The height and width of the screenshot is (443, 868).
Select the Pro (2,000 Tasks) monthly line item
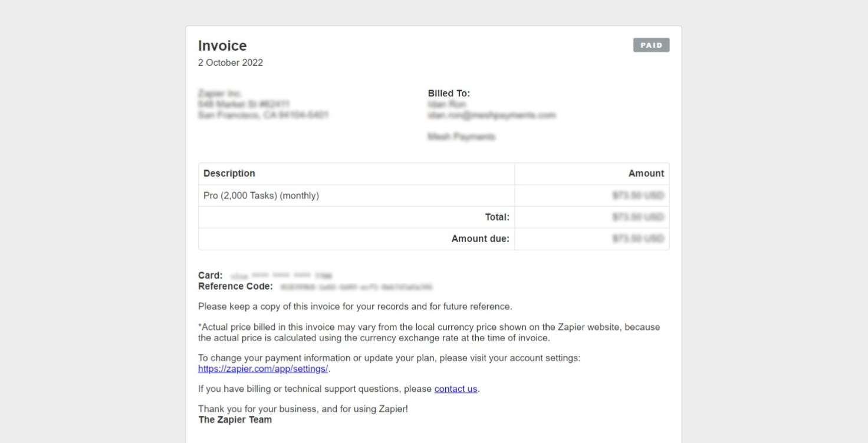coord(261,196)
